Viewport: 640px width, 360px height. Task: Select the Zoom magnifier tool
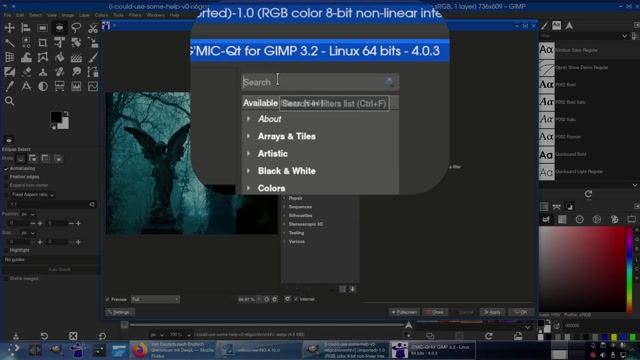(9, 101)
